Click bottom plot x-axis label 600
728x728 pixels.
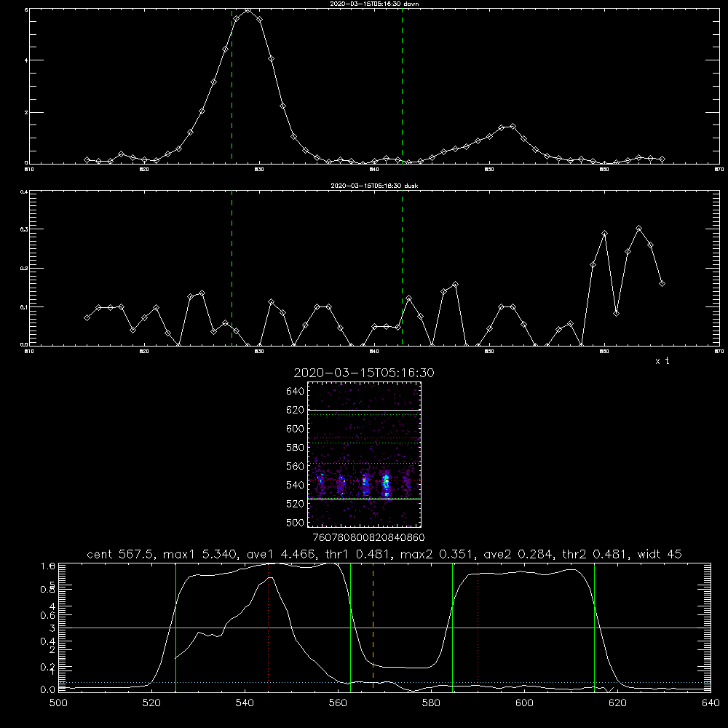pyautogui.click(x=524, y=703)
